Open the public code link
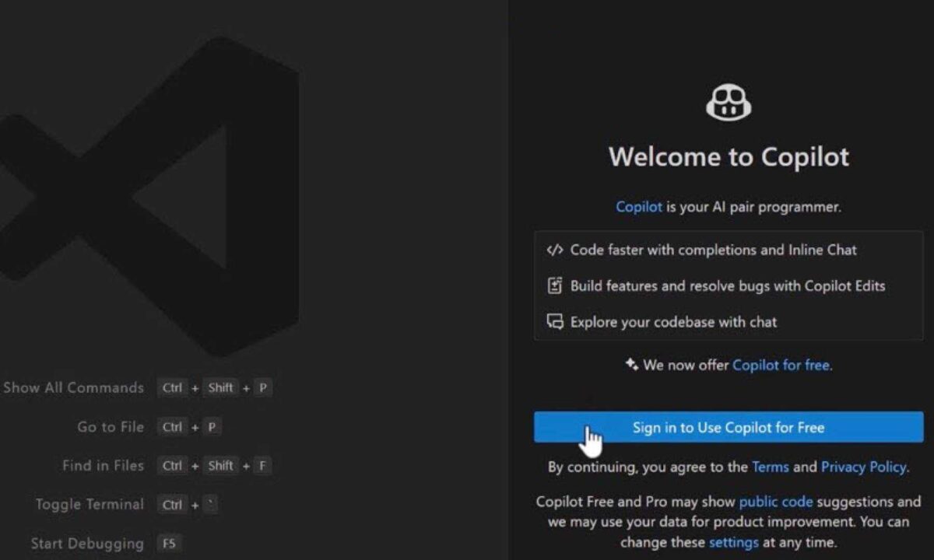This screenshot has height=560, width=934. point(775,502)
